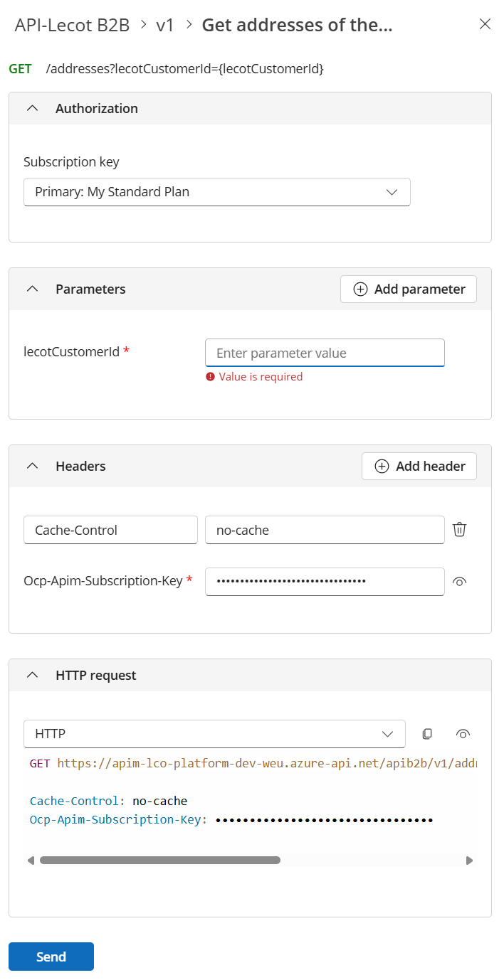Collapse the Parameters section

click(x=32, y=289)
